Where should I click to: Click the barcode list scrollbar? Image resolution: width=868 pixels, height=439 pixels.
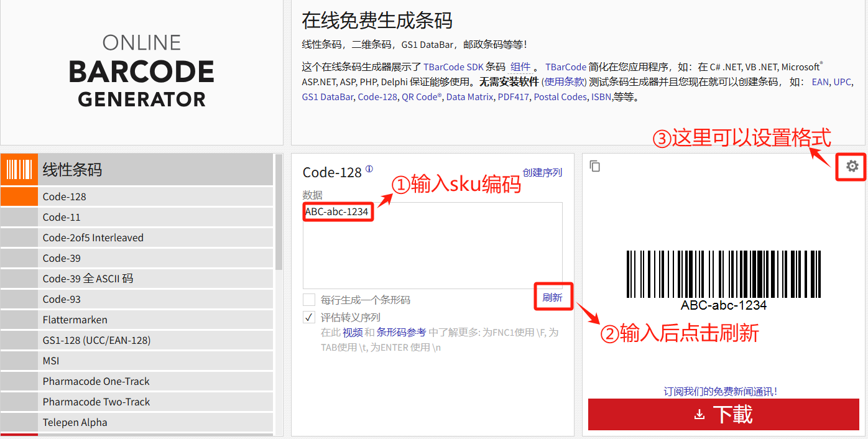point(279,211)
